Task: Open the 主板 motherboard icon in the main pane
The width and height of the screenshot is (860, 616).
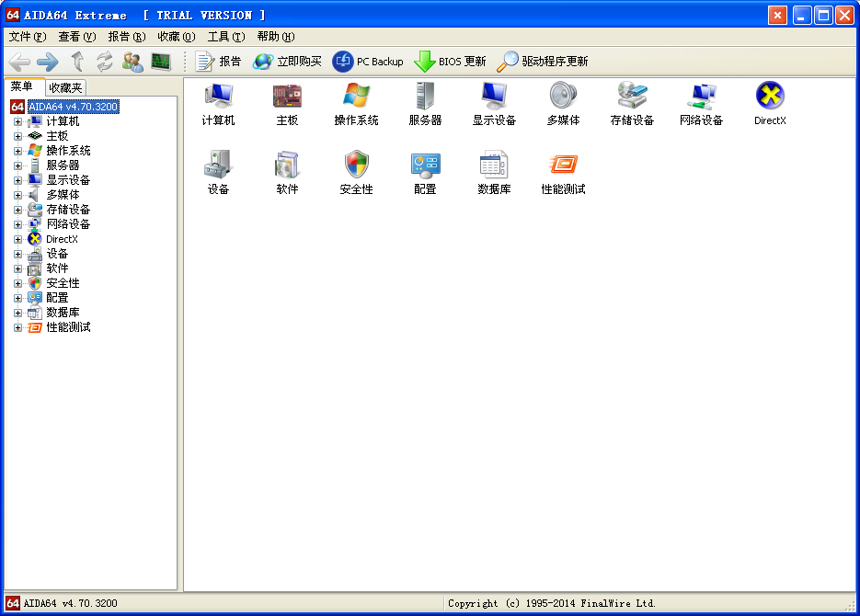Action: (287, 104)
